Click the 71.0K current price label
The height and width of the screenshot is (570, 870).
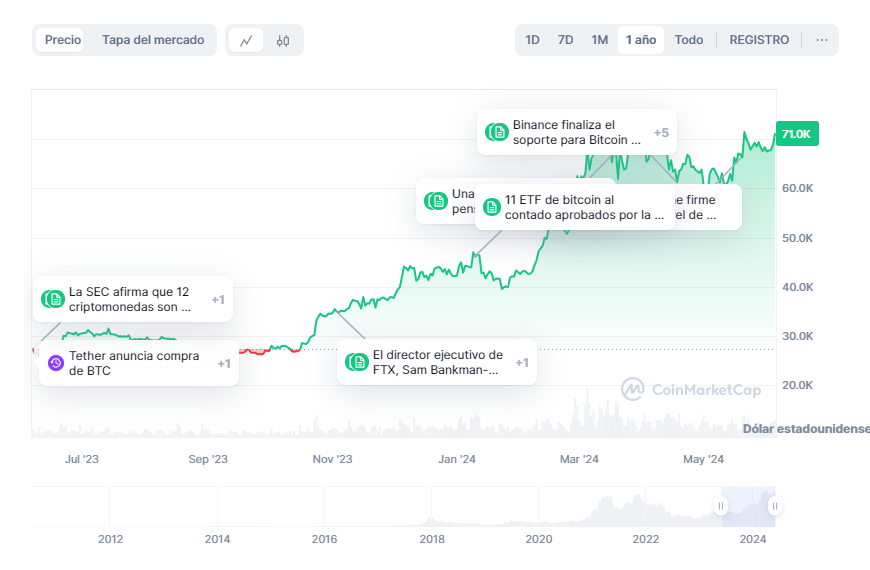(x=796, y=134)
